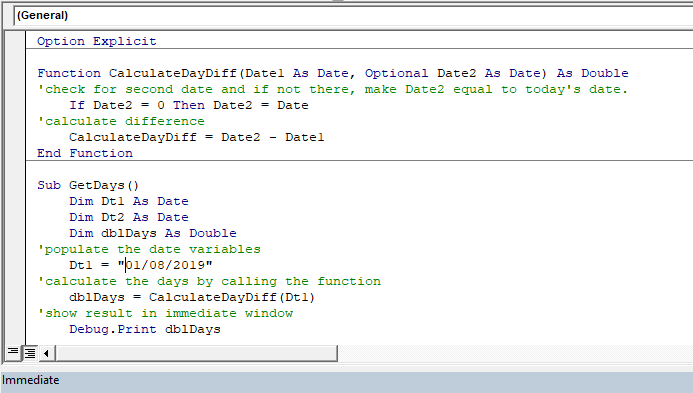
Task: Switch to Procedure View icon
Action: [x=13, y=353]
